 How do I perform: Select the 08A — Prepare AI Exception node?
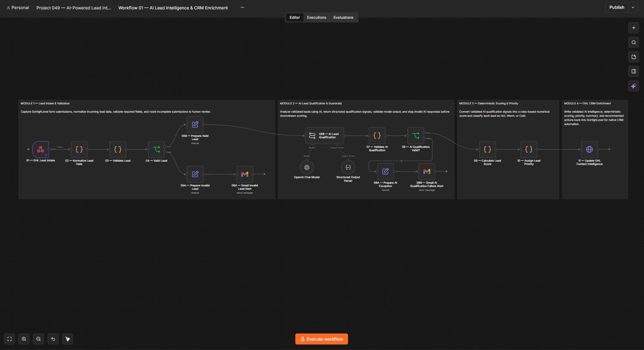pyautogui.click(x=385, y=172)
